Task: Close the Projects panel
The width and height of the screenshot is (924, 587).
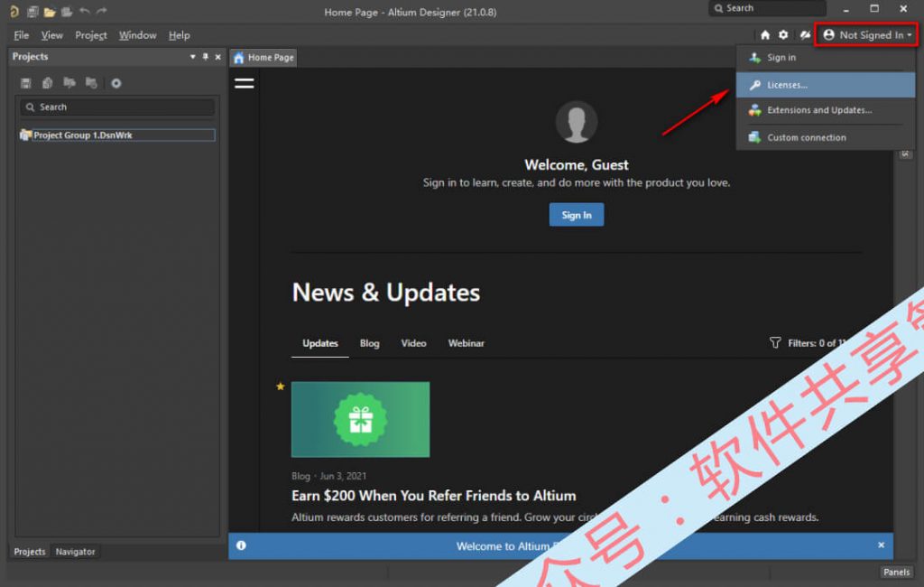Action: coord(218,57)
